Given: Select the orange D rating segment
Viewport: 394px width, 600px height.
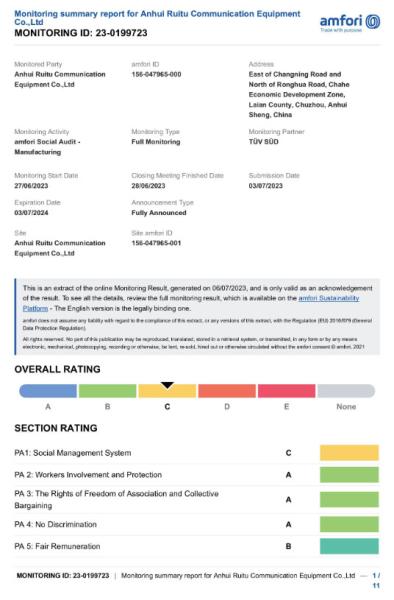Looking at the screenshot, I should [x=227, y=391].
